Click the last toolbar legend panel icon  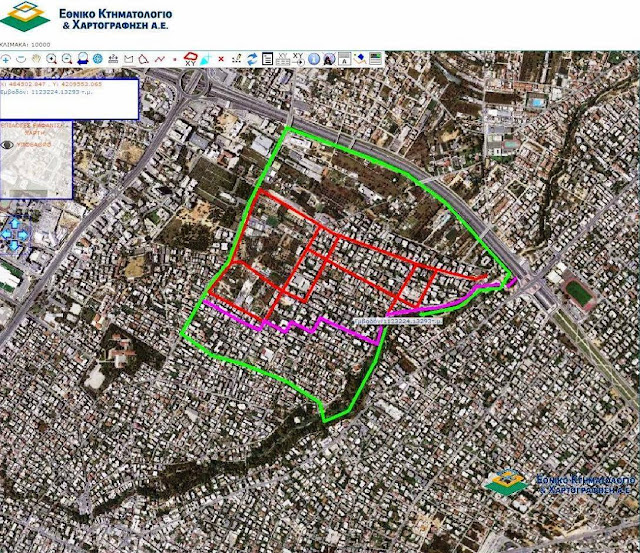[x=375, y=59]
